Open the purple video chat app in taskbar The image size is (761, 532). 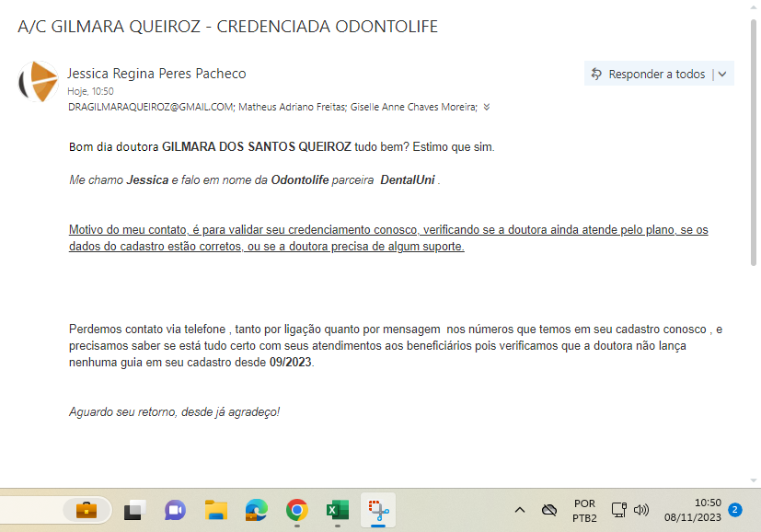click(x=175, y=510)
